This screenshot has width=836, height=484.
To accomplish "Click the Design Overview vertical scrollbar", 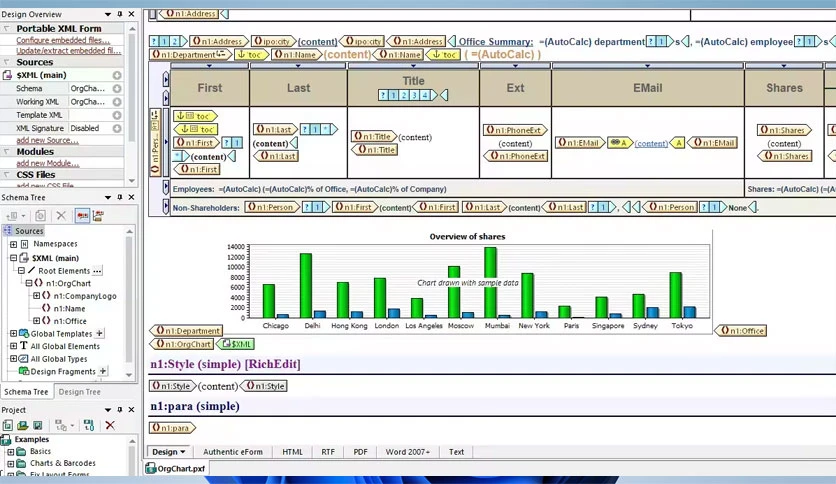I will (x=132, y=104).
